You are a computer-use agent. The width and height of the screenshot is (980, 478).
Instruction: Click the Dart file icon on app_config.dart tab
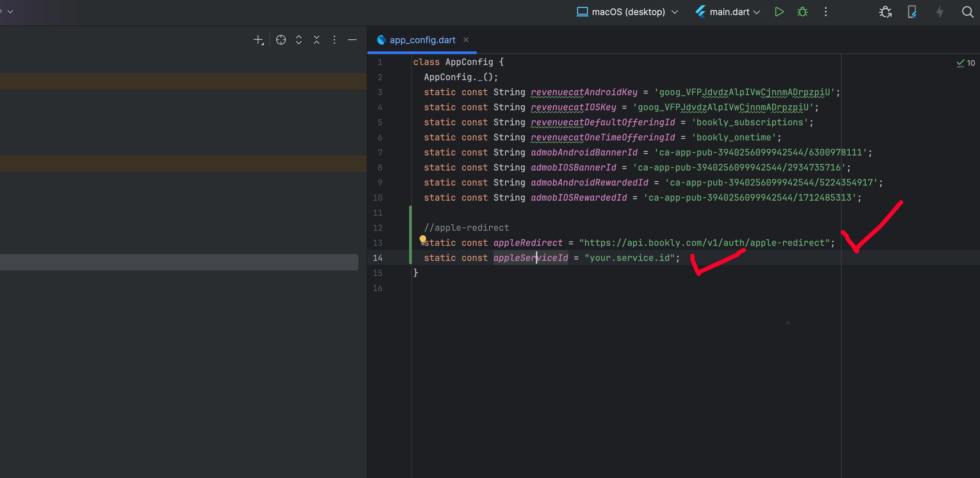pos(381,40)
